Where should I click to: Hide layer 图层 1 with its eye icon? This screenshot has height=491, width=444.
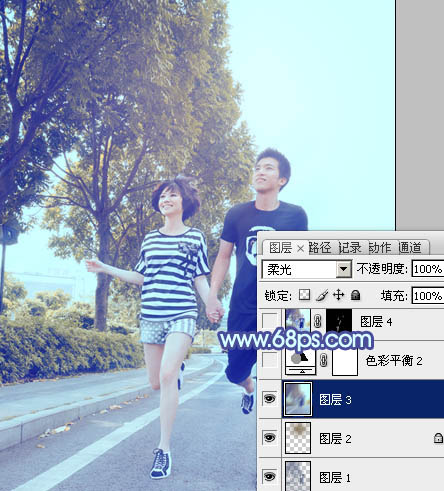point(269,476)
